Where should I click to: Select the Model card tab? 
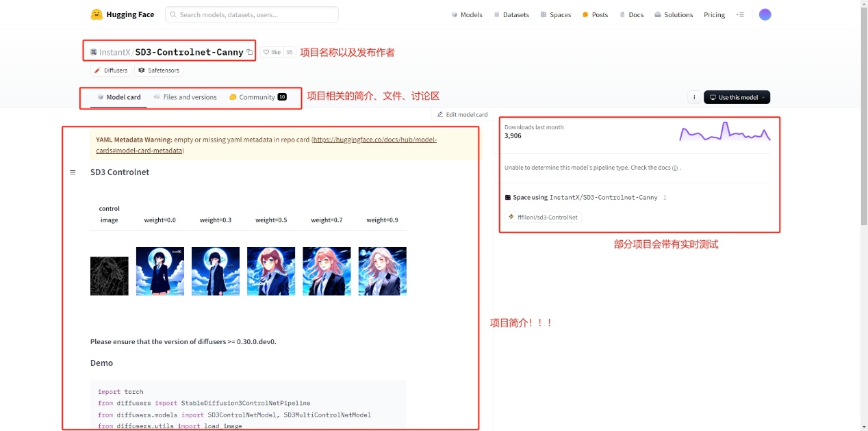pos(118,97)
